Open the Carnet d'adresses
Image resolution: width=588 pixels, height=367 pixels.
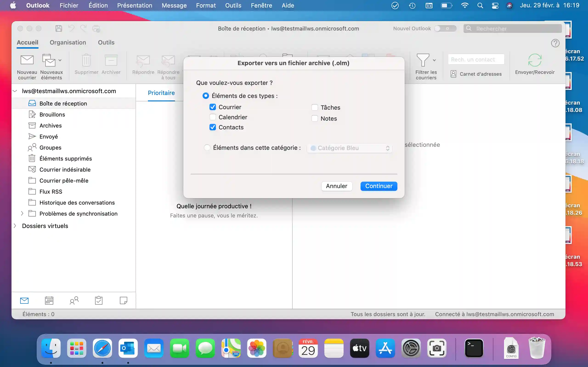tap(476, 74)
